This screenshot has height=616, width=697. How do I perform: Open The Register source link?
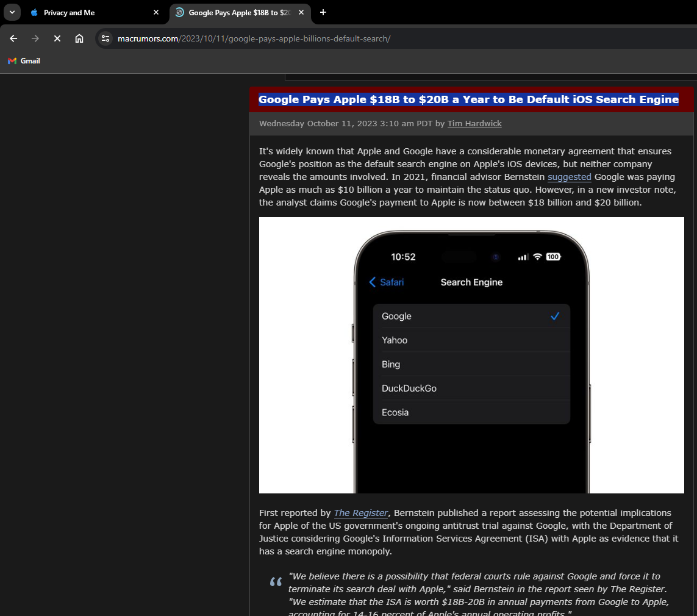[x=361, y=513]
